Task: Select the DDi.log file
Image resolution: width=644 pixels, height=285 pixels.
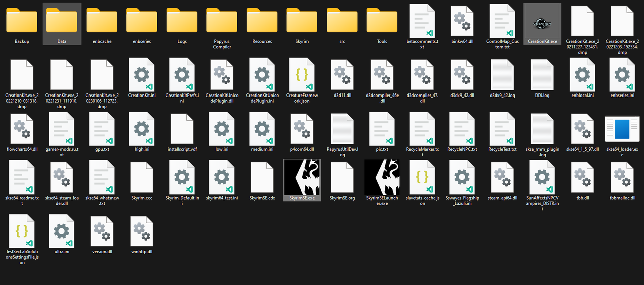Action: (542, 74)
